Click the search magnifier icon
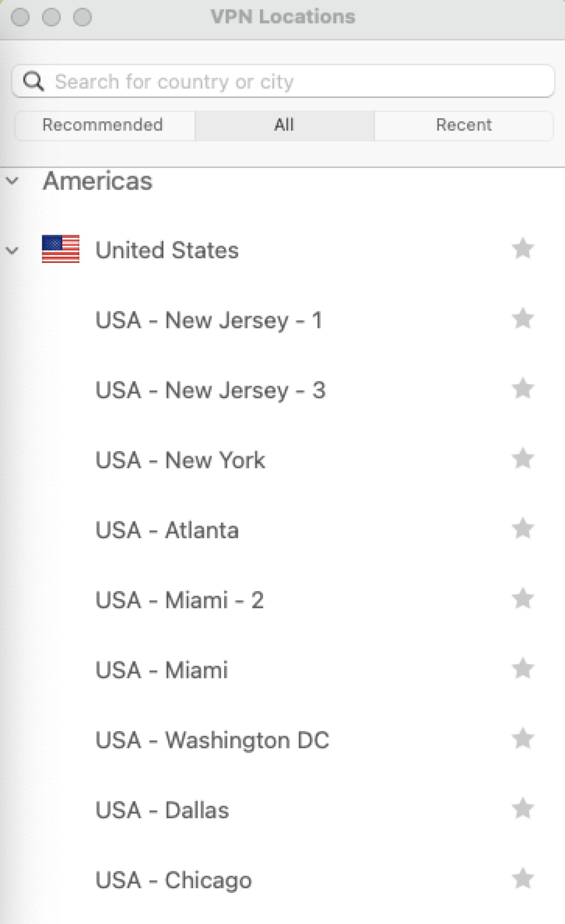This screenshot has width=565, height=924. (x=33, y=81)
